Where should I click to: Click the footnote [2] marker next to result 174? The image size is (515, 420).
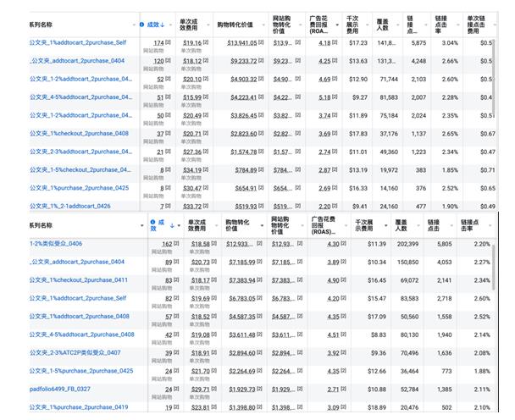(168, 42)
